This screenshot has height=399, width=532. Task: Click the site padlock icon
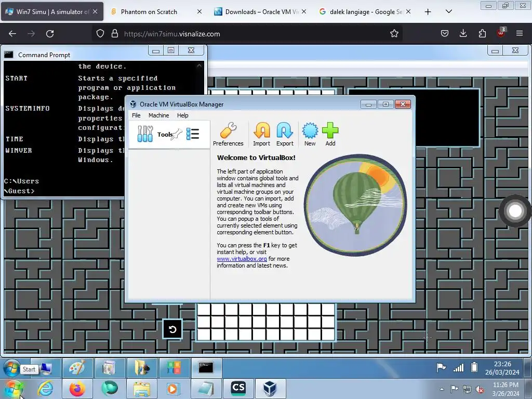(115, 34)
